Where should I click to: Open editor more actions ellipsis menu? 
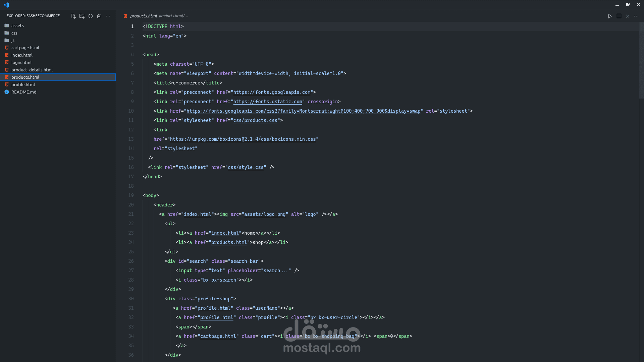[x=636, y=16]
